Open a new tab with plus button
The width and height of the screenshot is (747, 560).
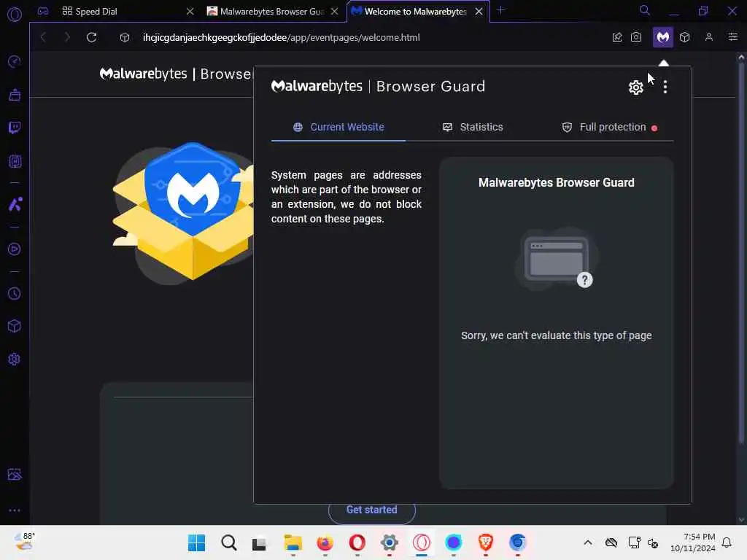click(x=500, y=10)
